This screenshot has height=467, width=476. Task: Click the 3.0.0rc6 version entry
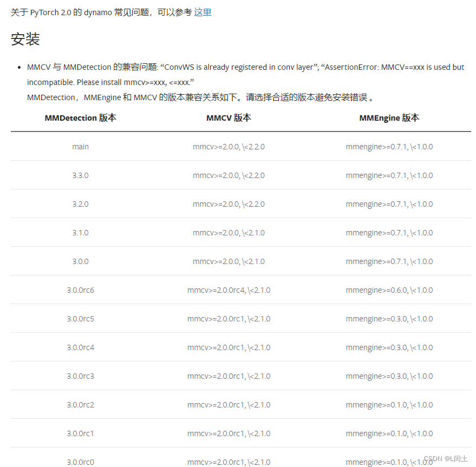pyautogui.click(x=80, y=290)
